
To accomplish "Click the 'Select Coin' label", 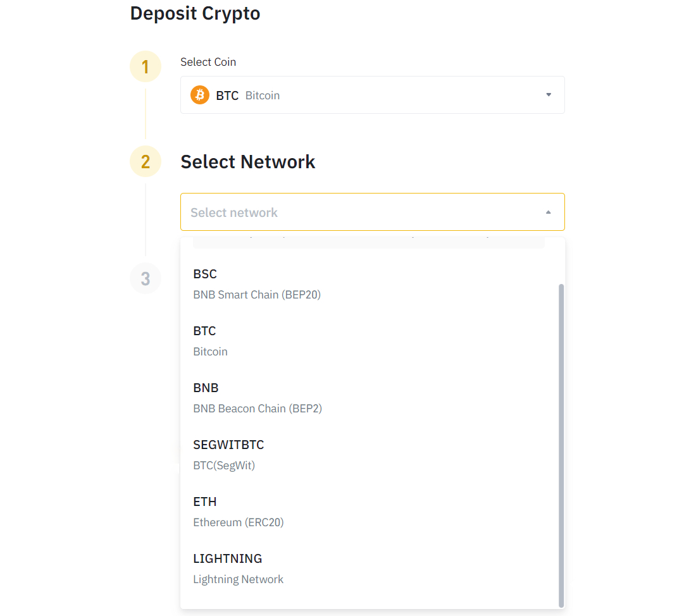I will pos(208,62).
